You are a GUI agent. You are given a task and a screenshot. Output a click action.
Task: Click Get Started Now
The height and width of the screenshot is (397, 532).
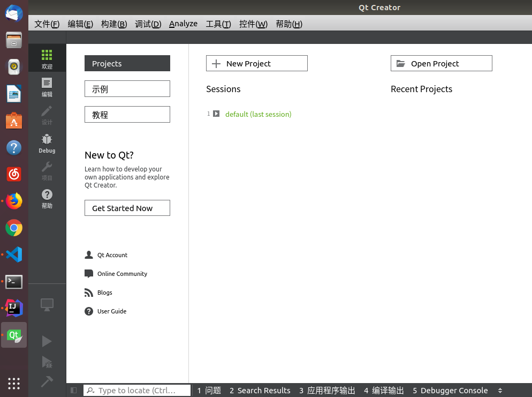click(127, 208)
